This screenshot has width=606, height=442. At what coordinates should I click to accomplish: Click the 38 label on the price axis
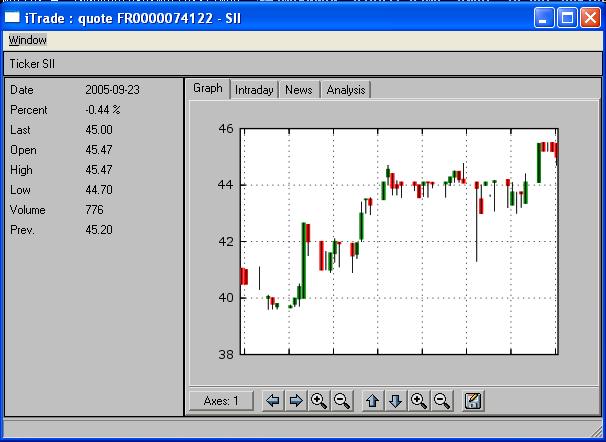[x=226, y=354]
